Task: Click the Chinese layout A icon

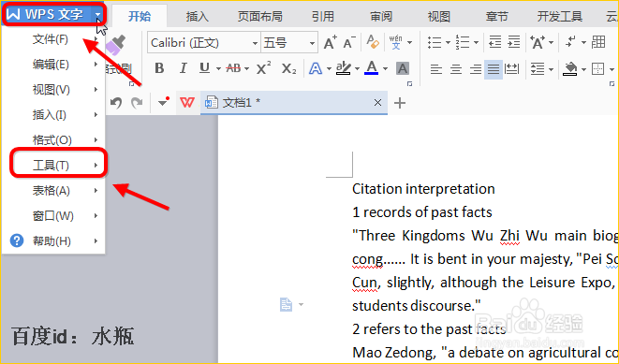Action: point(538,42)
